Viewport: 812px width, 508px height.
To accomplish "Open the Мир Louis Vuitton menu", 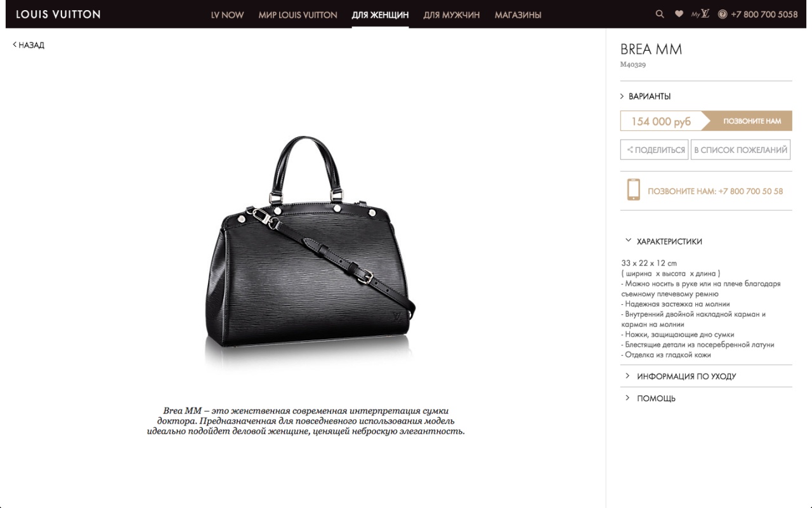I will point(298,15).
